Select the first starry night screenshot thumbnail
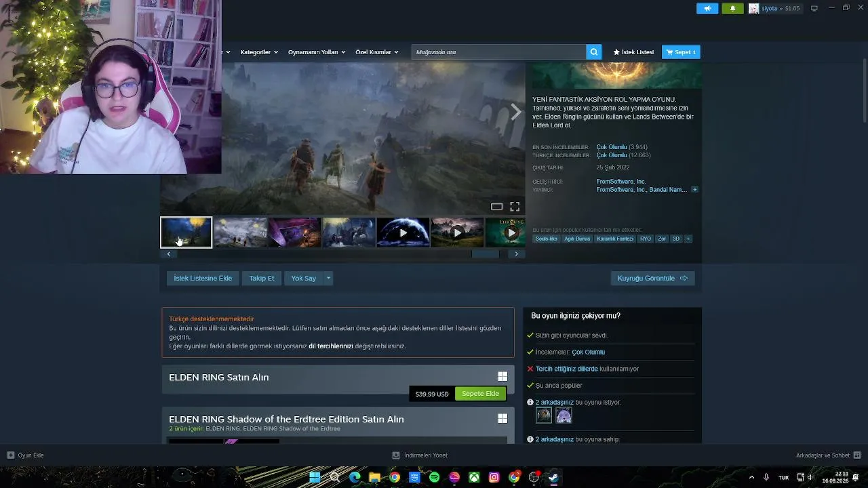 point(186,232)
